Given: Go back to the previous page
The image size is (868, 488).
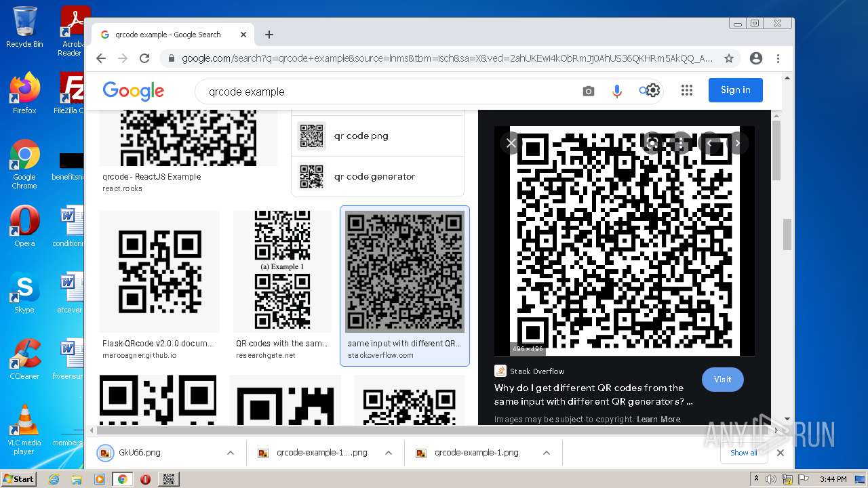Looking at the screenshot, I should pyautogui.click(x=101, y=58).
